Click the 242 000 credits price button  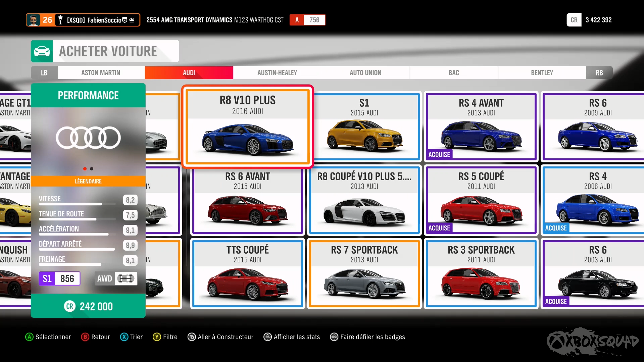tap(88, 306)
